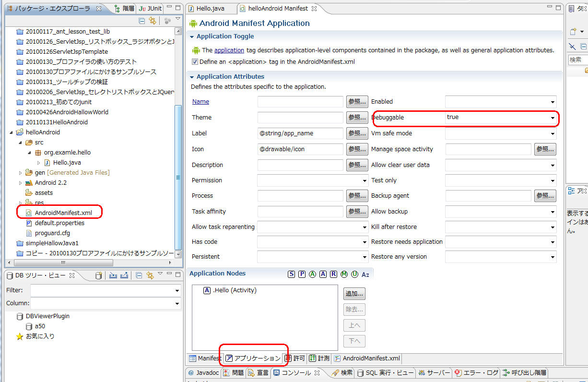Click the green M meta-data filter icon
Viewport: 588px width, 382px height.
[x=344, y=274]
